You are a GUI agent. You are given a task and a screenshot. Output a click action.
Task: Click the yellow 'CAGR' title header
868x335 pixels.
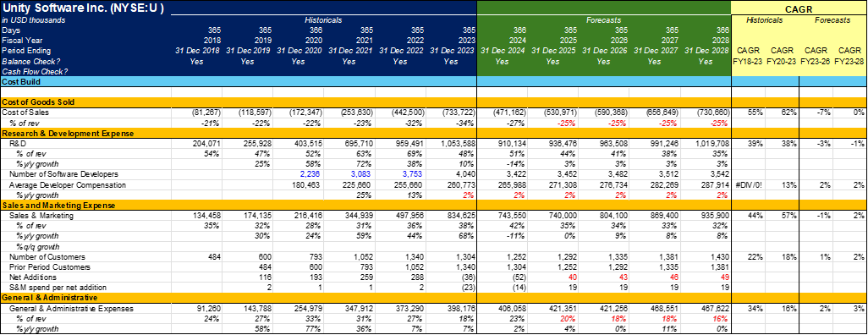799,8
